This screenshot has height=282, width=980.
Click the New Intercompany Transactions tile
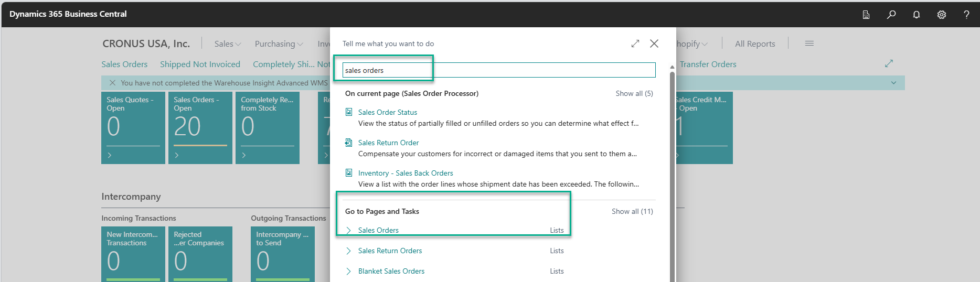(x=133, y=254)
